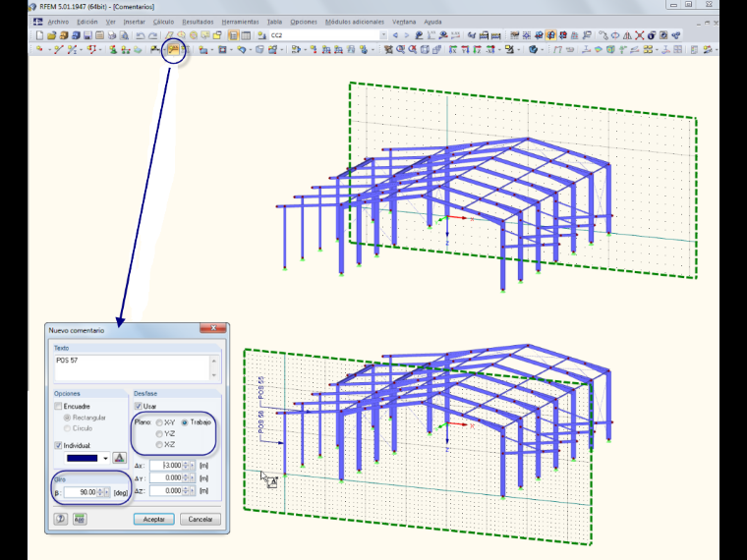Enable the Encuadre checkbox
The width and height of the screenshot is (747, 560).
(x=58, y=406)
